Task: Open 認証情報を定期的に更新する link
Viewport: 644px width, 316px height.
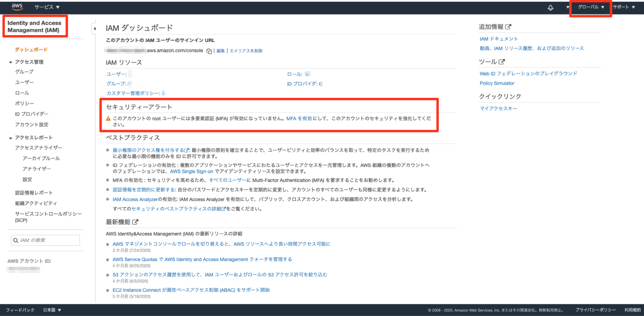Action: [144, 190]
